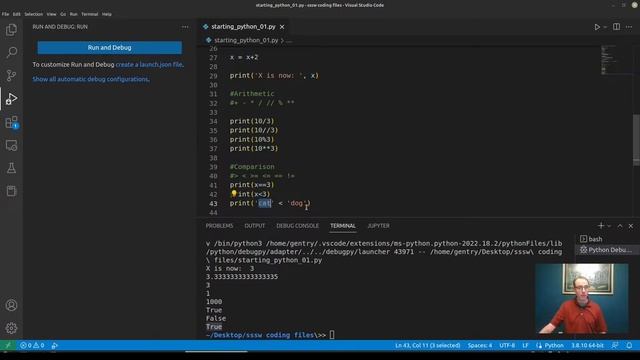Click the terminal prompt input area
Image resolution: width=640 pixels, height=360 pixels.
[332, 335]
